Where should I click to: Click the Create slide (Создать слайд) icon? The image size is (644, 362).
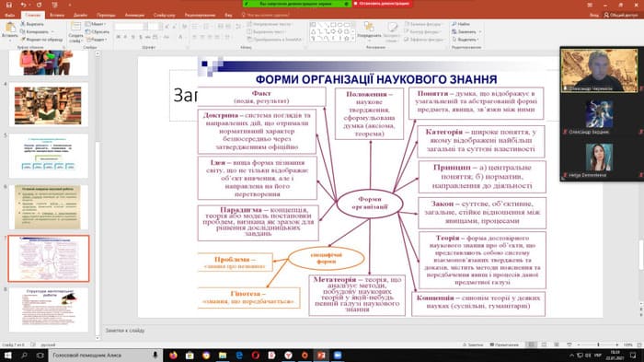75,28
